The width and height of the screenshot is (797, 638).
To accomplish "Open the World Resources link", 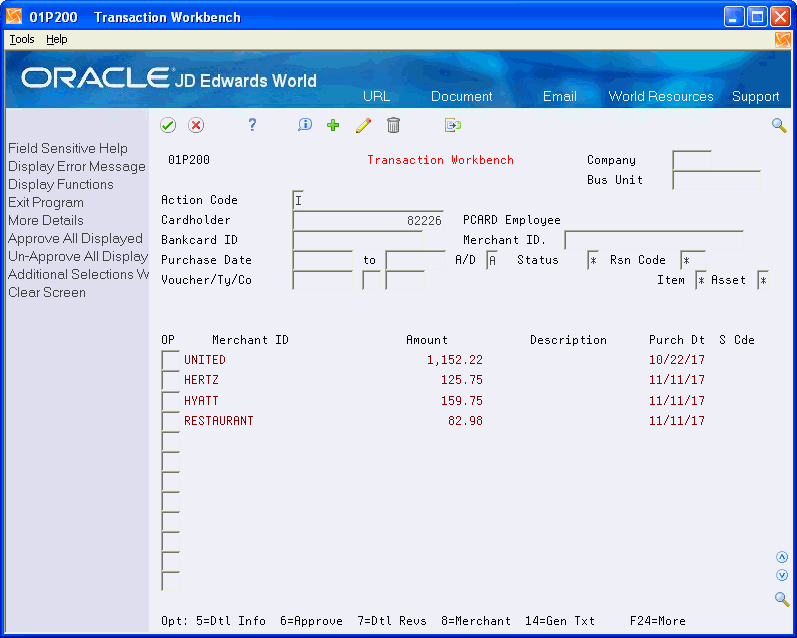I will pyautogui.click(x=661, y=96).
